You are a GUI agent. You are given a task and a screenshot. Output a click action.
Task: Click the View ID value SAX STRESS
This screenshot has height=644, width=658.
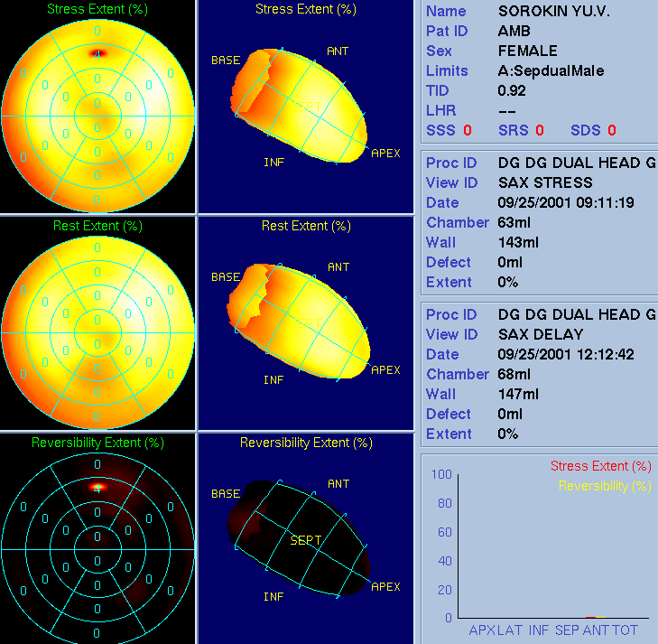click(545, 182)
